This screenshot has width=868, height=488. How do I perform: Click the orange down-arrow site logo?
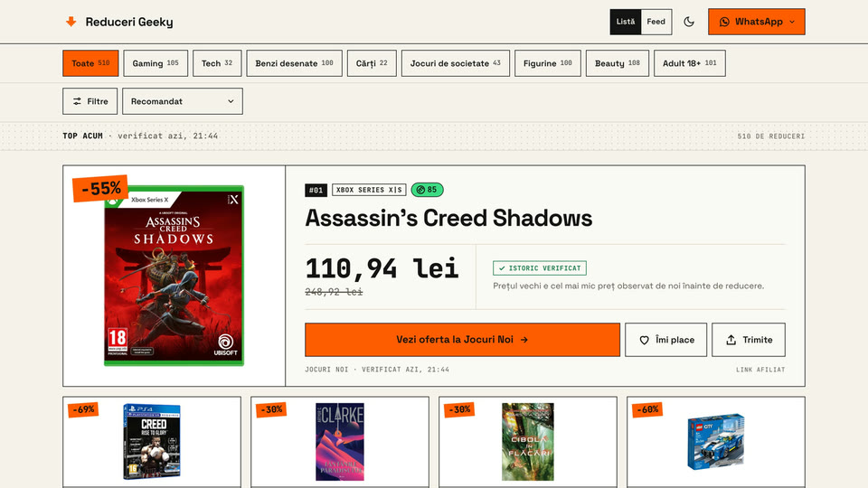click(71, 22)
